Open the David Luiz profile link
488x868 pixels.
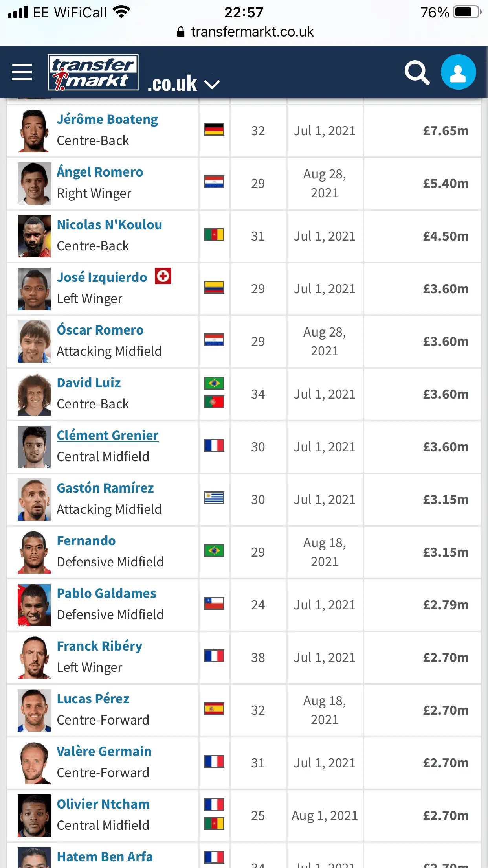[89, 383]
